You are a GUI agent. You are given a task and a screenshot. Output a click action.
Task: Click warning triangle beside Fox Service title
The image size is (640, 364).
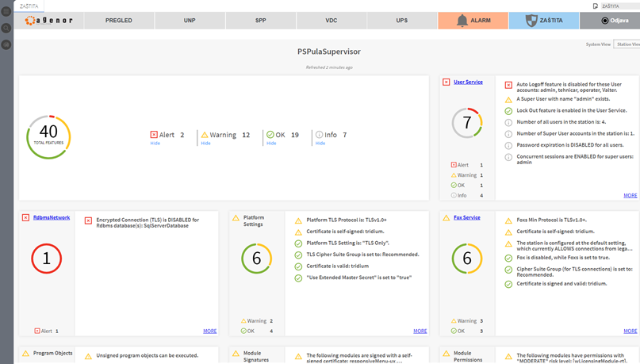coord(446,217)
